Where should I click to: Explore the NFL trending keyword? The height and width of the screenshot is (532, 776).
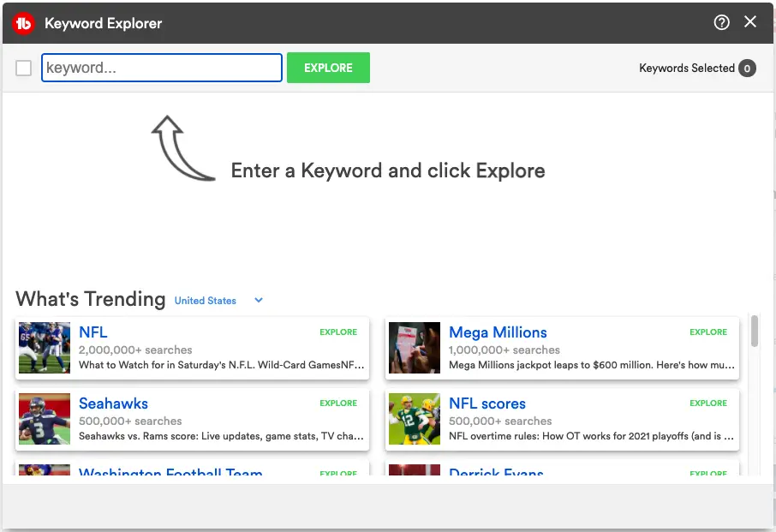[x=338, y=332]
